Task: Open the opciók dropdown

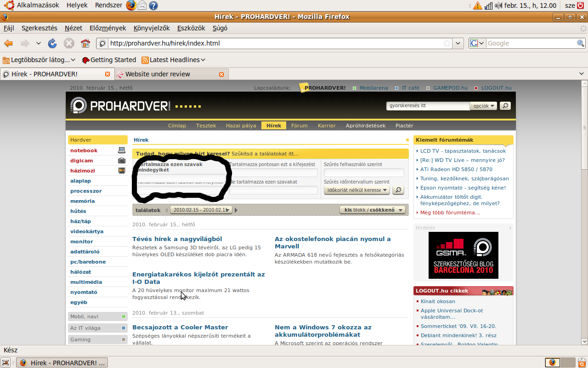Action: [x=483, y=106]
